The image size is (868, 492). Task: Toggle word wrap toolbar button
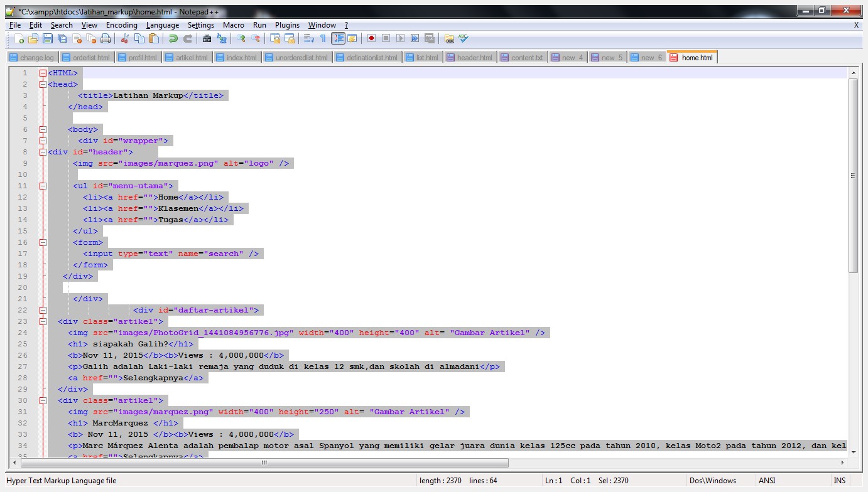pos(308,38)
